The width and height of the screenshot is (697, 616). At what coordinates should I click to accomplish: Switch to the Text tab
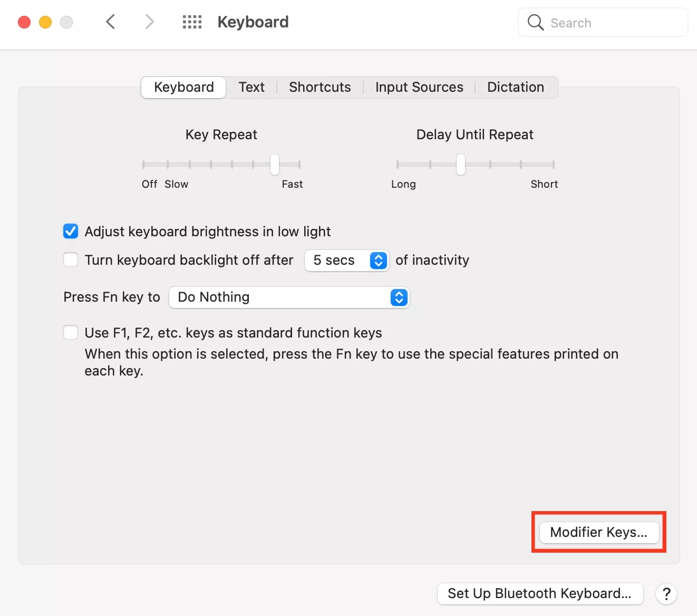coord(251,88)
